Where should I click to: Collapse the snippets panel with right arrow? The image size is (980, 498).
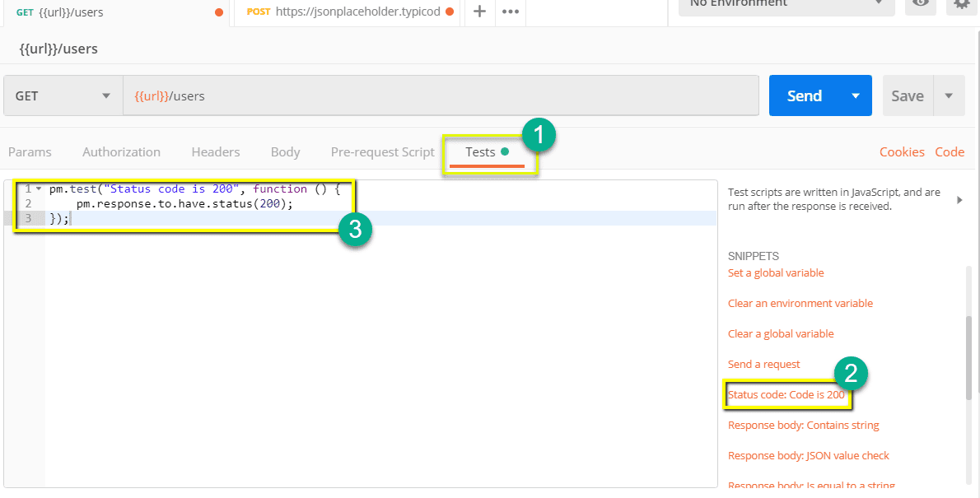tap(959, 200)
